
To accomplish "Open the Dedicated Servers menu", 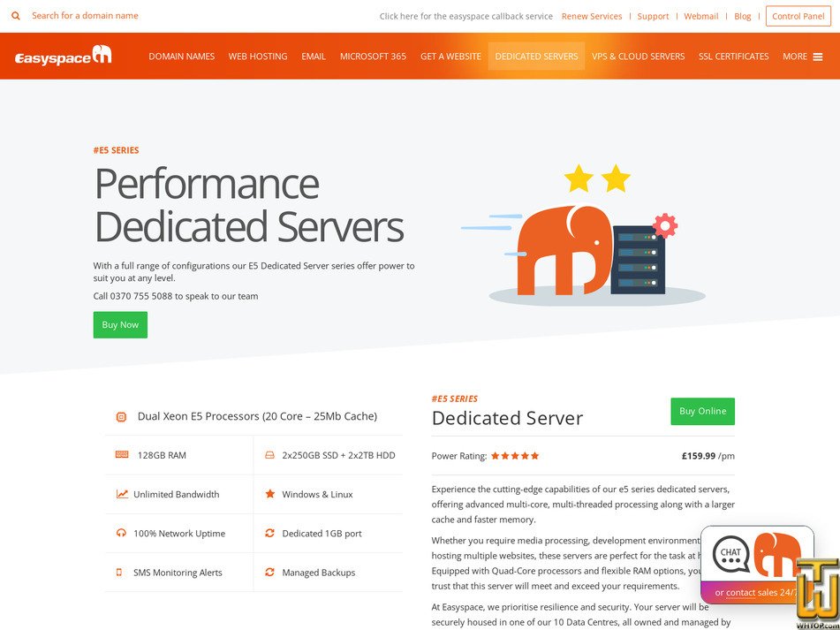I will click(x=536, y=57).
